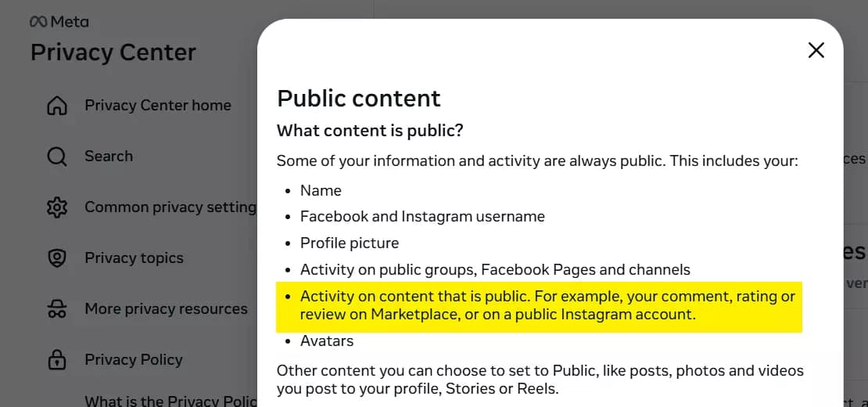868x407 pixels.
Task: Click the Common privacy settings gear icon
Action: (x=56, y=207)
